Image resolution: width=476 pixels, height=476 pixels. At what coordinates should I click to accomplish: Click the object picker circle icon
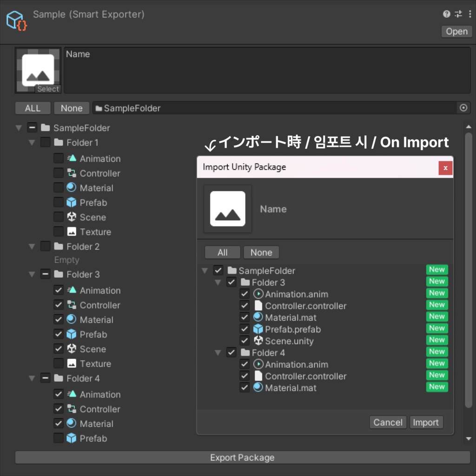click(463, 108)
